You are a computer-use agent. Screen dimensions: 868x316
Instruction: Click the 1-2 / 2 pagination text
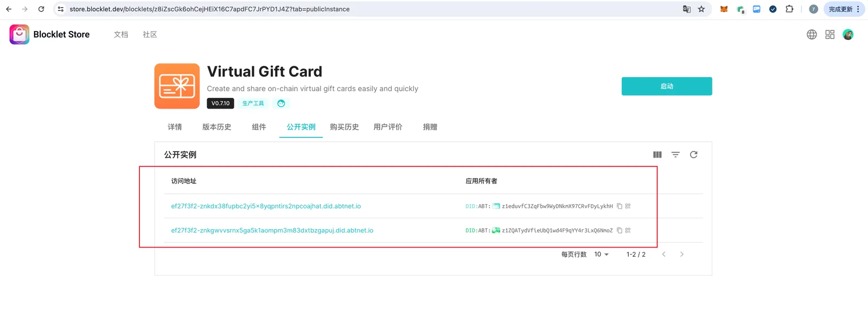pos(636,255)
